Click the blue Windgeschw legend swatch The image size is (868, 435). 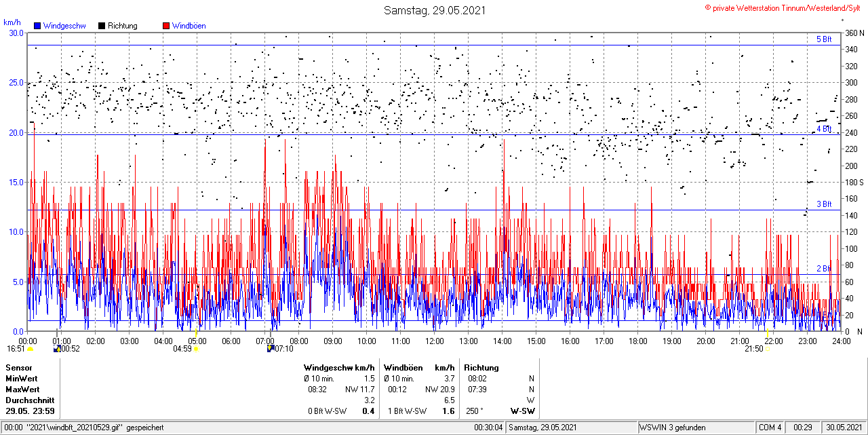(37, 26)
